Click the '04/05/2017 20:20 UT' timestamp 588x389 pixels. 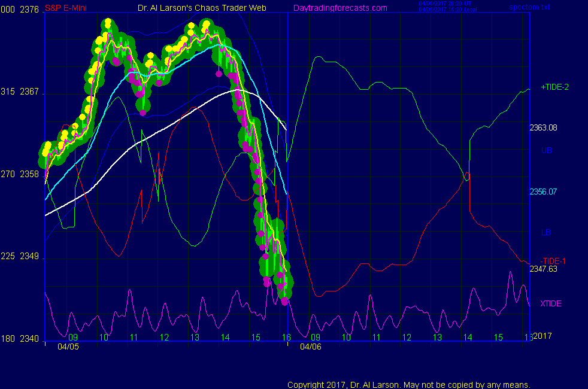tap(445, 4)
